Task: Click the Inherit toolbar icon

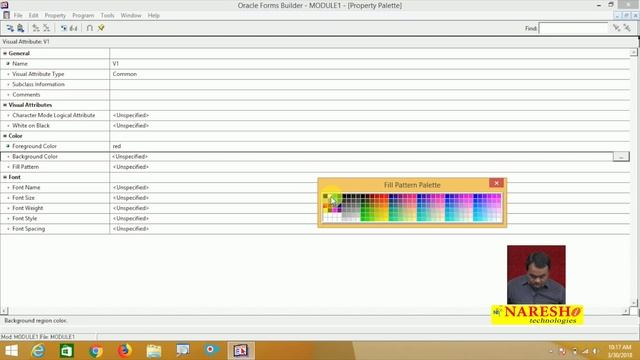Action: 73,28
